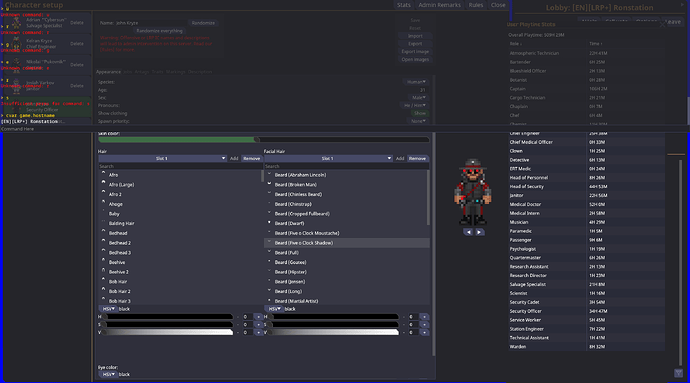Image resolution: width=690 pixels, height=383 pixels.
Task: Pick the Afro (Large) hairstyle
Action: tap(180, 184)
